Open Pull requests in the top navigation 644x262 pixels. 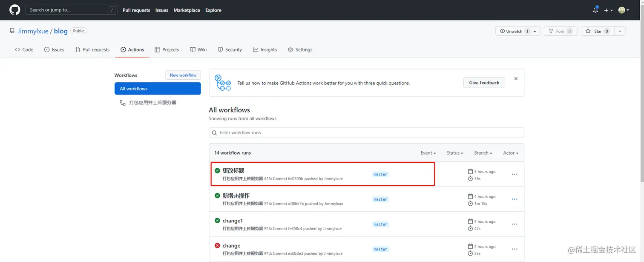pyautogui.click(x=136, y=10)
